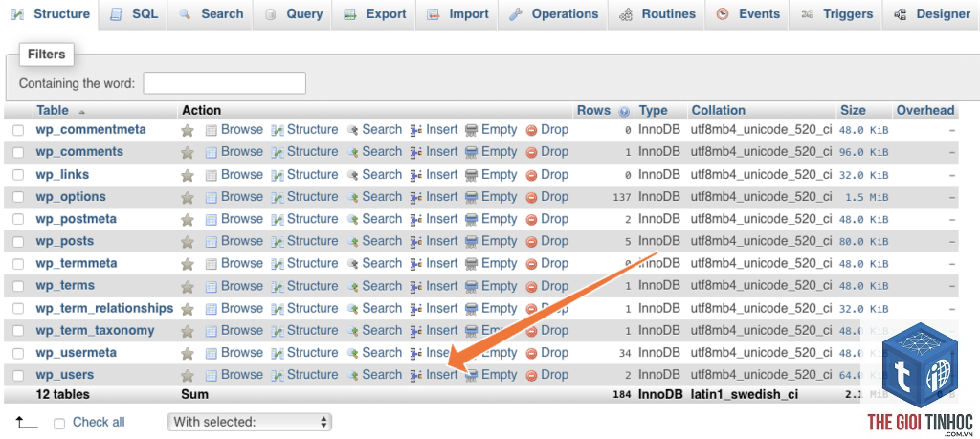The width and height of the screenshot is (980, 439).
Task: Click the up-arrow icon beside Check all
Action: coord(27,423)
